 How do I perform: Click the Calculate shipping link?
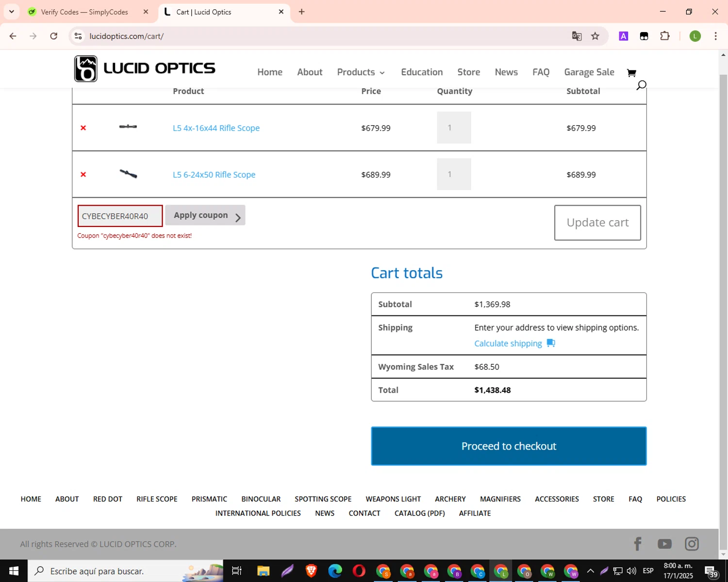tap(508, 343)
